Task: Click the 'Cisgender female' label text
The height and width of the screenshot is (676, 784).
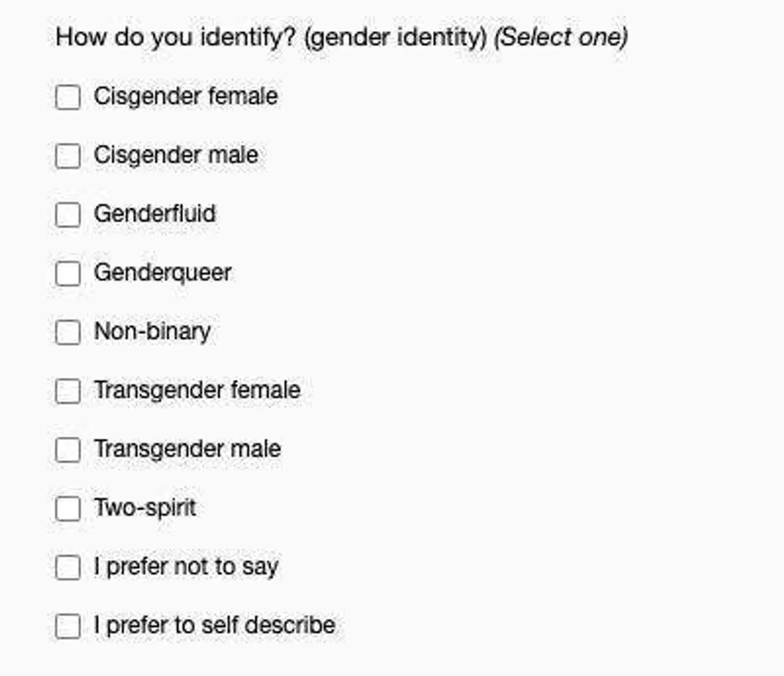Action: (x=186, y=97)
